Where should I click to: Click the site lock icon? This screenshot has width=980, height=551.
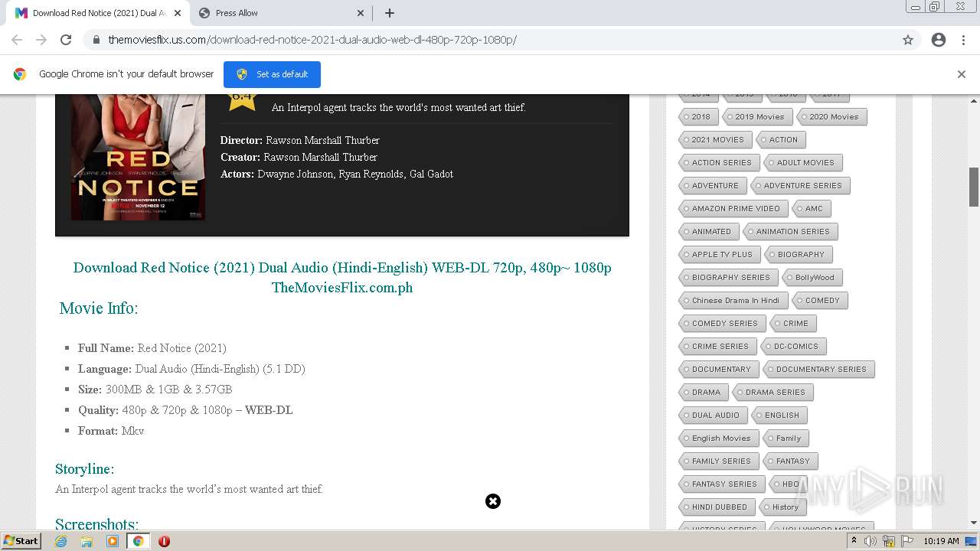pyautogui.click(x=96, y=40)
